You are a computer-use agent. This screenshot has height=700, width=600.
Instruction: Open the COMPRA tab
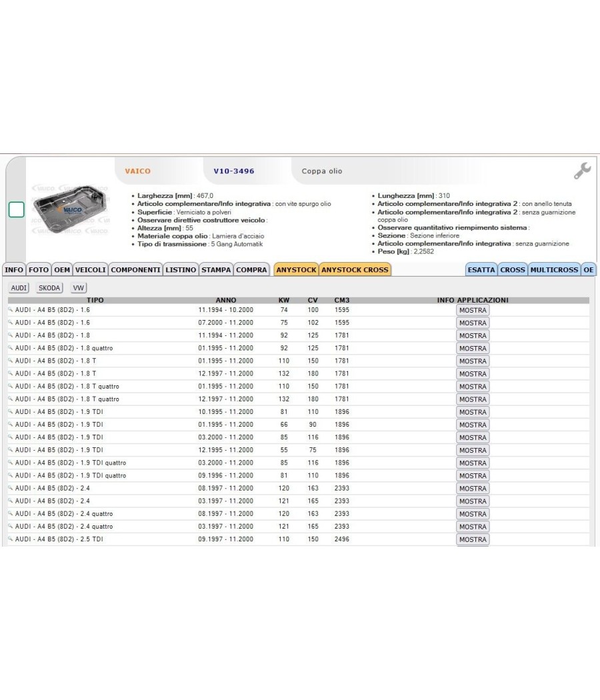point(251,269)
